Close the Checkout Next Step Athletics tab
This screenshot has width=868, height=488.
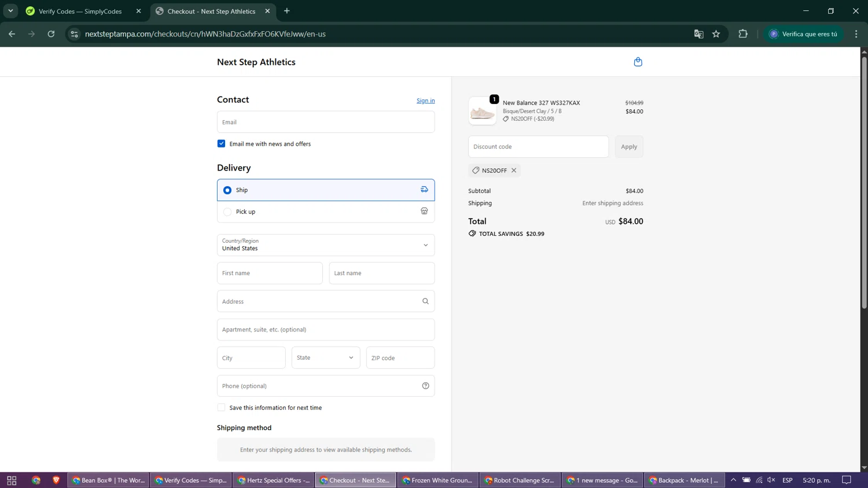click(267, 11)
